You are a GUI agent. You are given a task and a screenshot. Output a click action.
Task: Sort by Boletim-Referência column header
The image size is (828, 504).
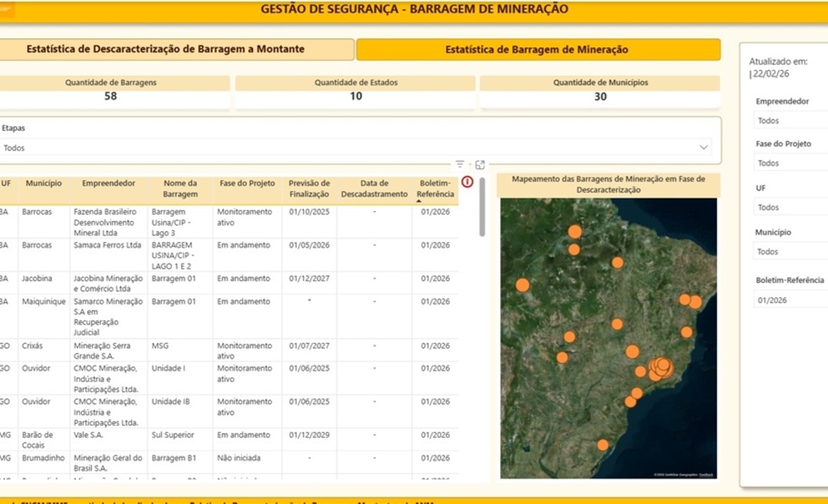point(435,188)
